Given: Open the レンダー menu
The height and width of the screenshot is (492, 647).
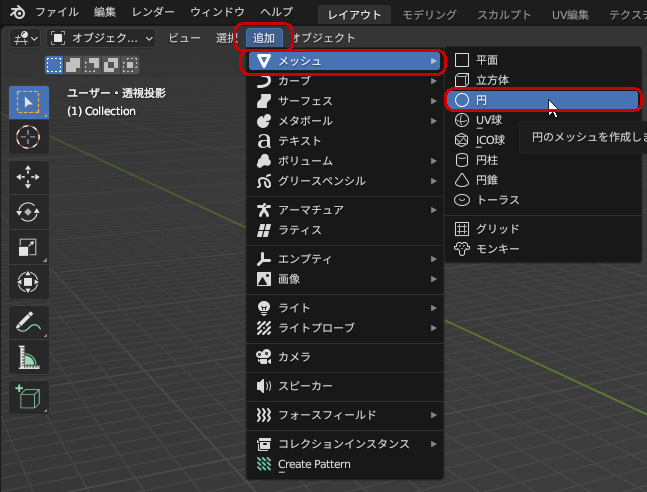Looking at the screenshot, I should [153, 12].
